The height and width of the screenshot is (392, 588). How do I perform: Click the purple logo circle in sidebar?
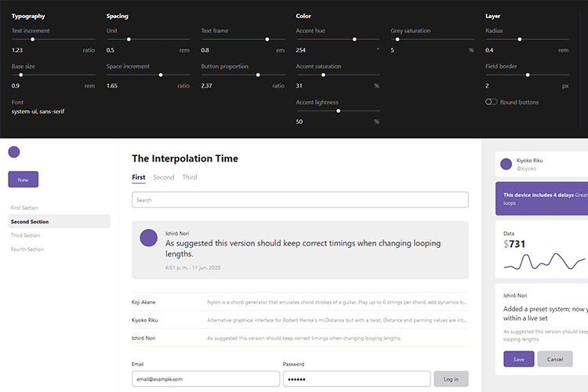[x=13, y=152]
